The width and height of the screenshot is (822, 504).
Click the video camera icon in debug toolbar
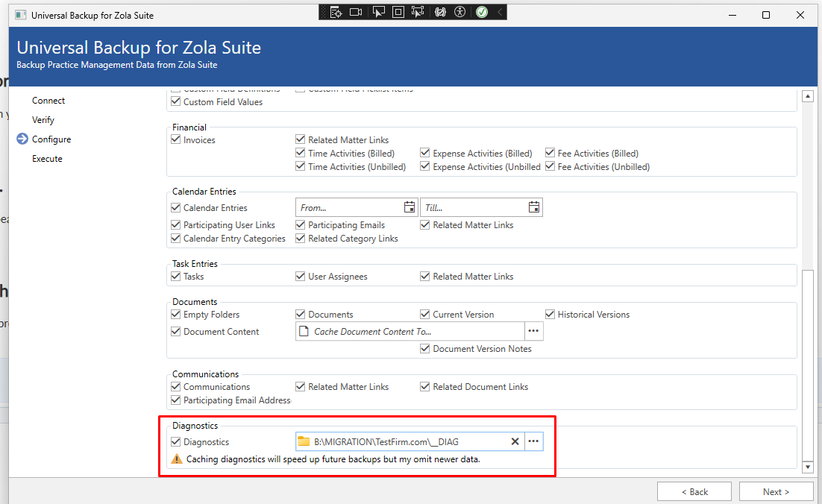point(356,12)
